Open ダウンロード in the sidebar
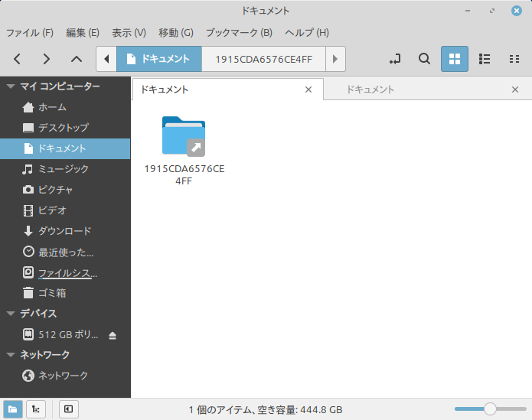 coord(64,230)
